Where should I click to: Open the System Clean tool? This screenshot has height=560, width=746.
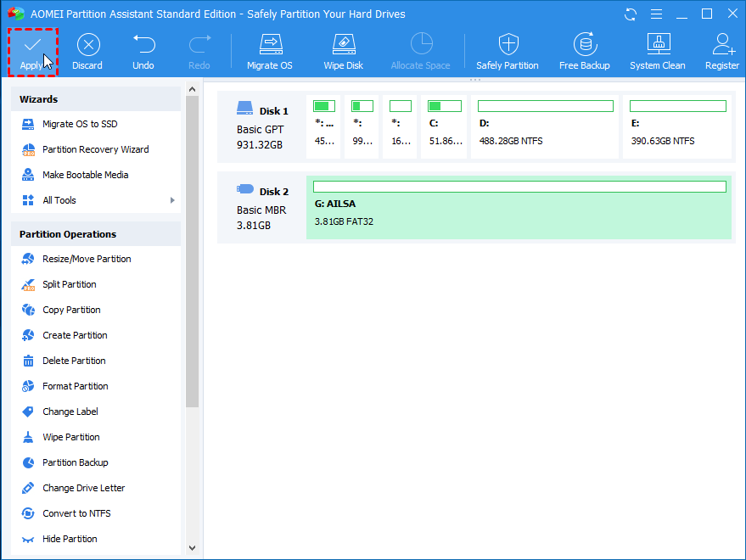click(x=658, y=51)
